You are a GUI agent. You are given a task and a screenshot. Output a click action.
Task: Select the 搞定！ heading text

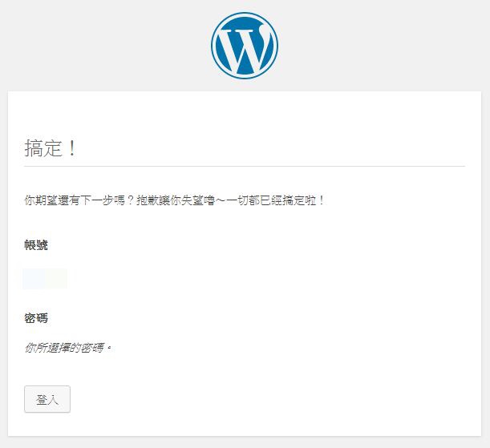(x=51, y=148)
